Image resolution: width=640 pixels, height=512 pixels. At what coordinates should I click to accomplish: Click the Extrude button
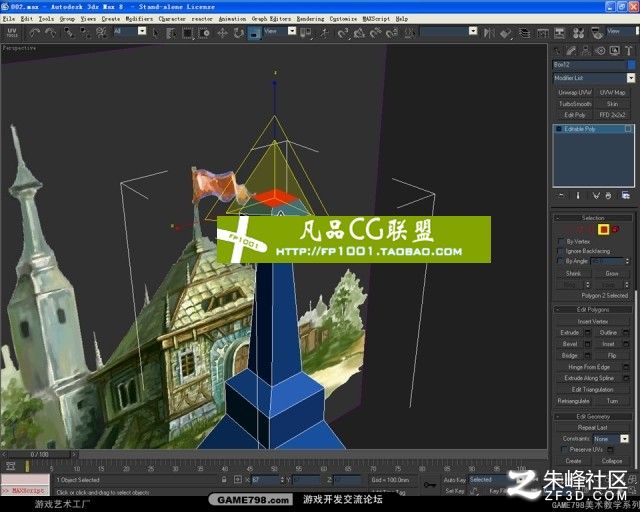tap(570, 333)
